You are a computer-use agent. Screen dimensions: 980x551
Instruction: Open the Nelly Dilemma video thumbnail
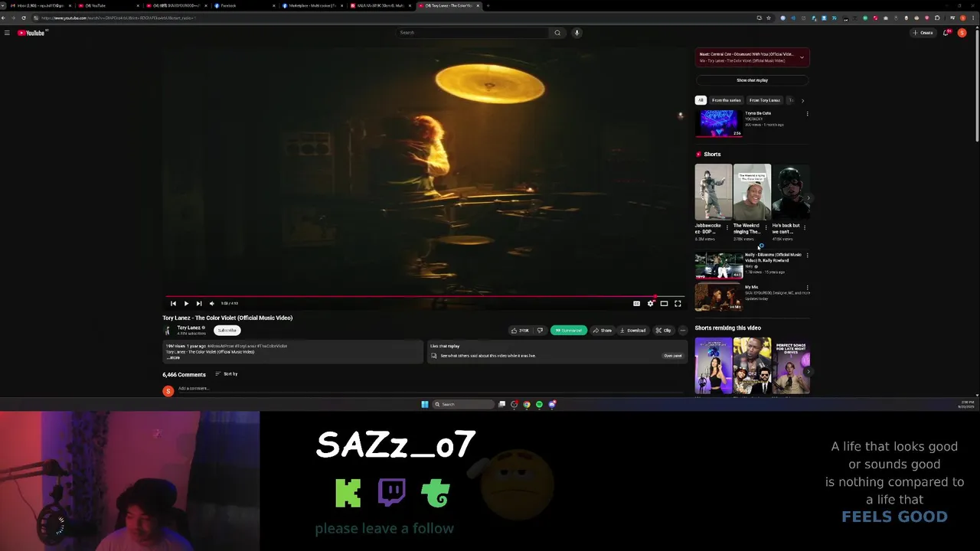tap(718, 266)
